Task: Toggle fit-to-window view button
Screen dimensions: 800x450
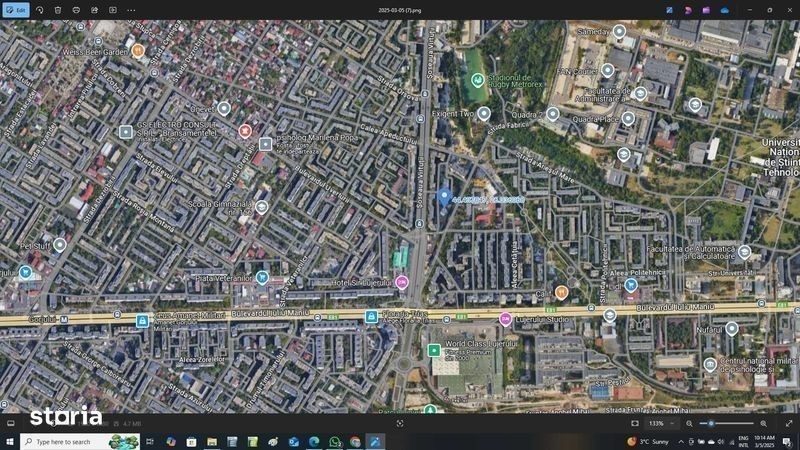Action: (635, 423)
